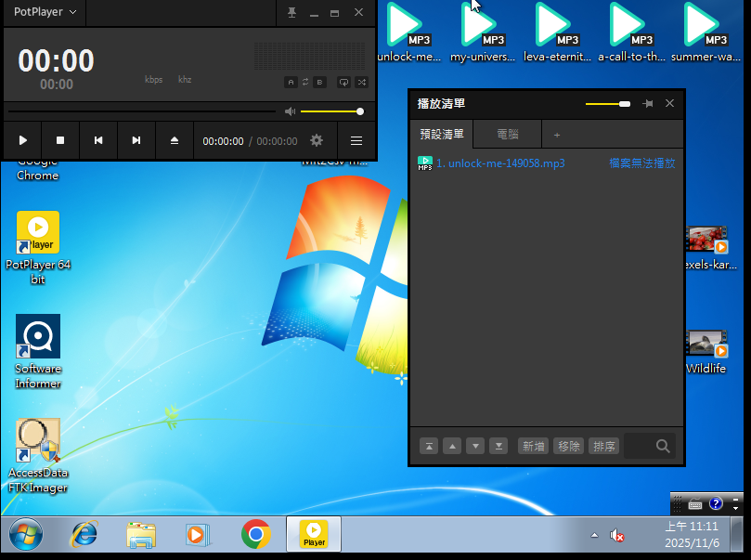Go to the previous track
This screenshot has width=751, height=560.
point(98,140)
